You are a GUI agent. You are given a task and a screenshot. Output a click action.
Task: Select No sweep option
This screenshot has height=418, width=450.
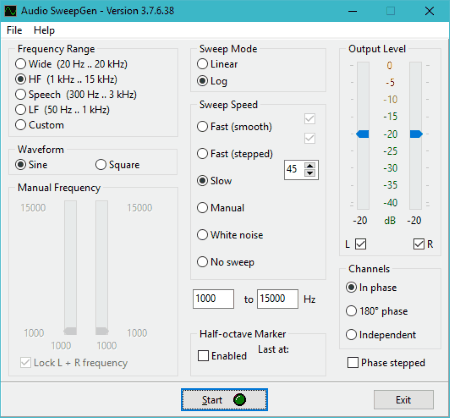(226, 262)
